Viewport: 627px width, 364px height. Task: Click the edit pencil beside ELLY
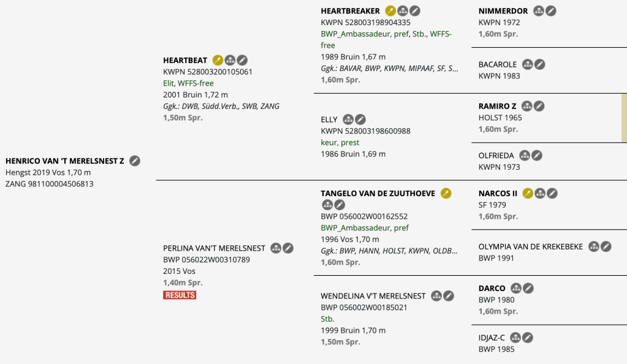tap(360, 119)
